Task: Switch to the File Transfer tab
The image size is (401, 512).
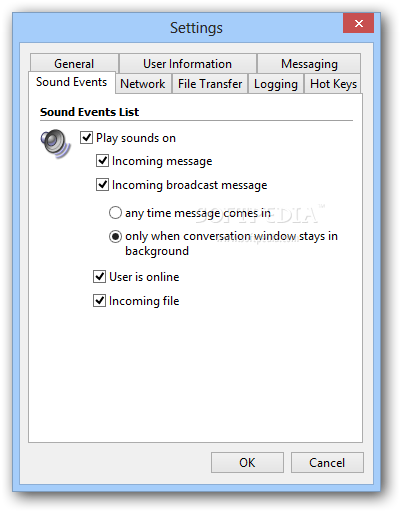Action: point(210,84)
